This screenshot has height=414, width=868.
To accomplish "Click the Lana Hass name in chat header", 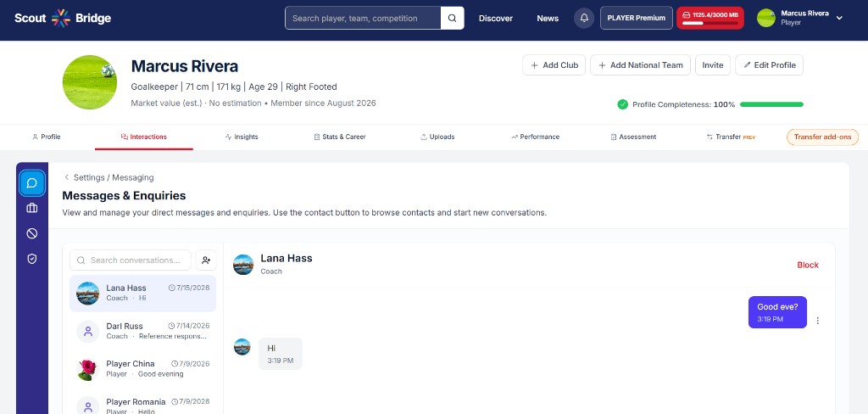I will click(287, 258).
